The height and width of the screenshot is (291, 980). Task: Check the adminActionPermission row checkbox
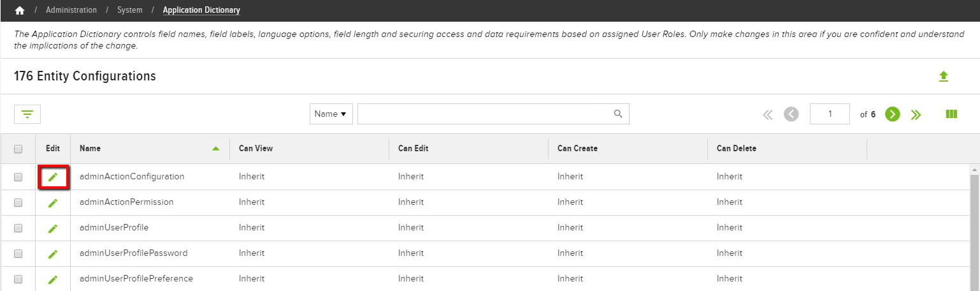[x=18, y=202]
